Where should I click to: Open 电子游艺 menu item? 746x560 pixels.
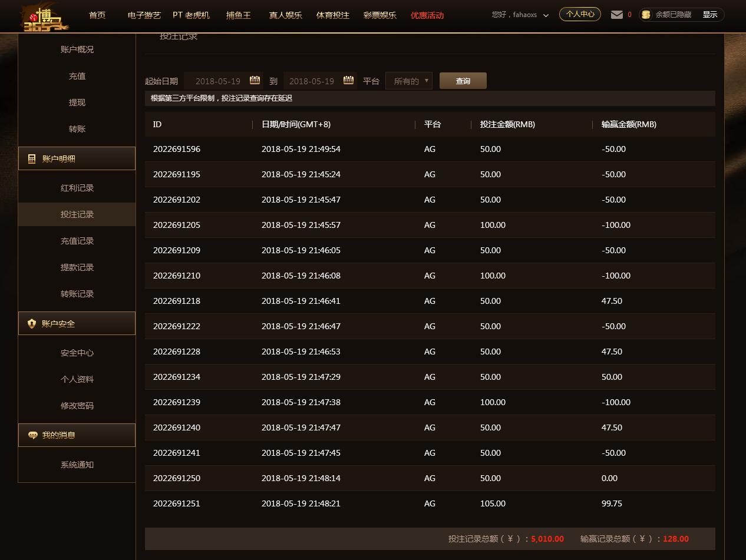[144, 15]
